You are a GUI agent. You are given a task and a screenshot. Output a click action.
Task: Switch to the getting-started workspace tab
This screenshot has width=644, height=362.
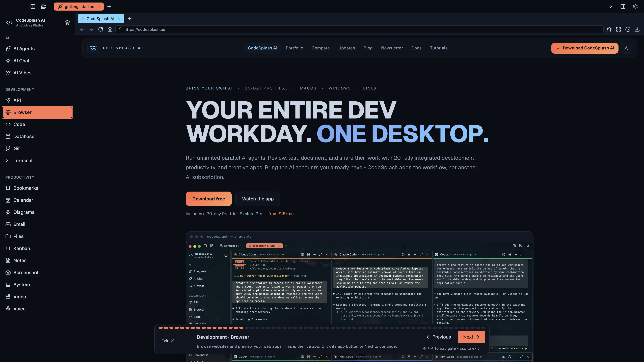[79, 7]
